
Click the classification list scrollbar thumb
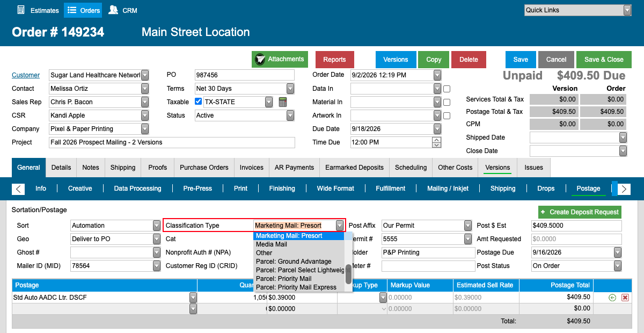pos(348,274)
